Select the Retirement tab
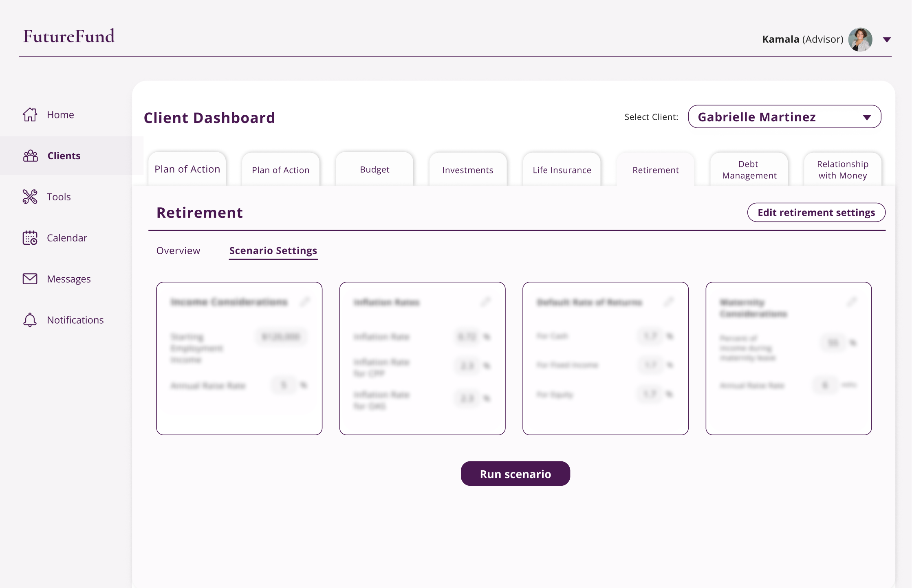Screen dimensions: 912x588 coord(656,170)
